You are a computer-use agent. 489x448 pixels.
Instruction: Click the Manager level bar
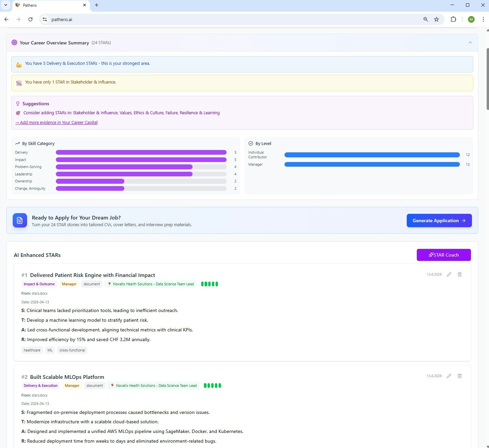click(372, 164)
